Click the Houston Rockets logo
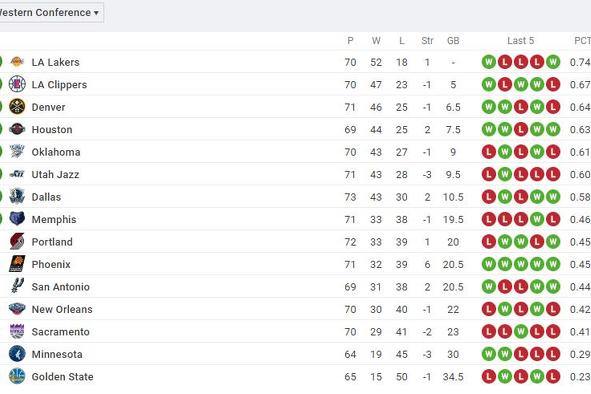This screenshot has width=591, height=394. tap(17, 129)
